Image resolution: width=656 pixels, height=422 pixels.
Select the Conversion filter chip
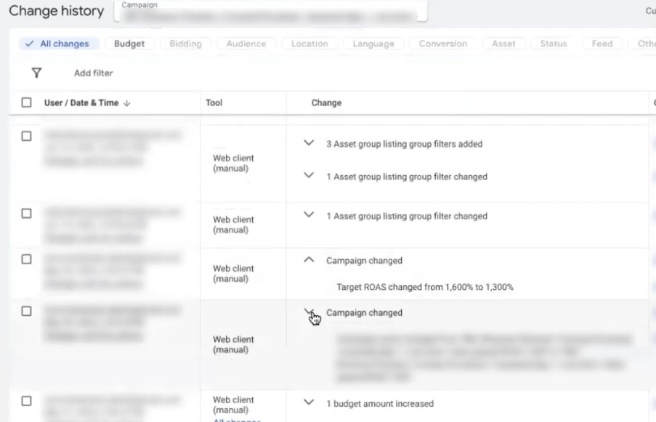coord(442,44)
